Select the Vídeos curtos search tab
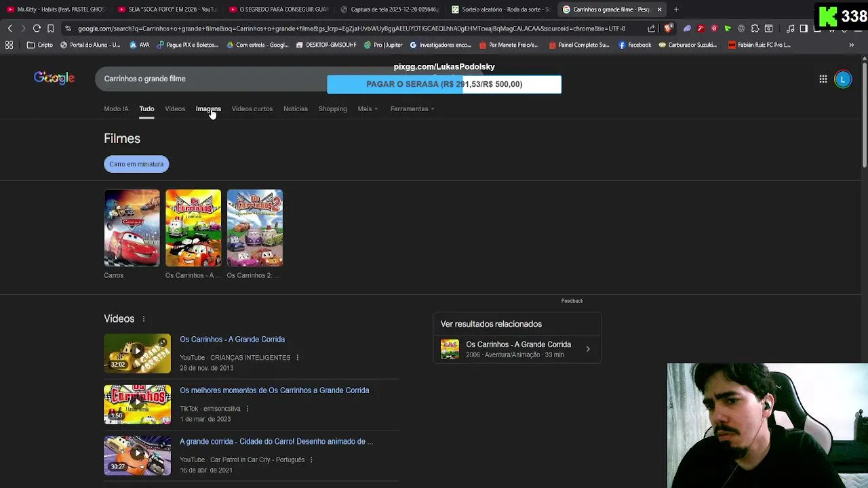This screenshot has height=488, width=868. coord(252,108)
